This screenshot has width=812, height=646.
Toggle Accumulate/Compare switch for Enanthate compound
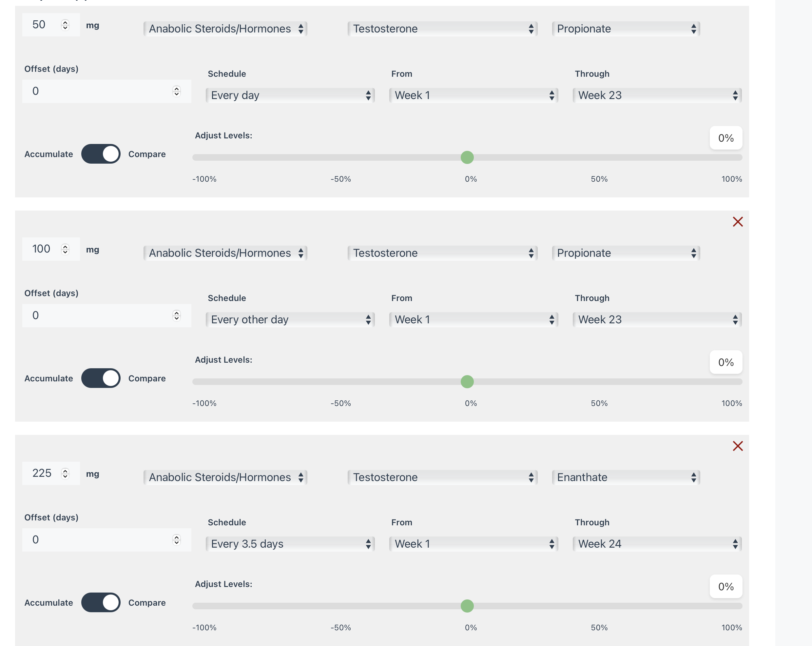[x=101, y=602]
